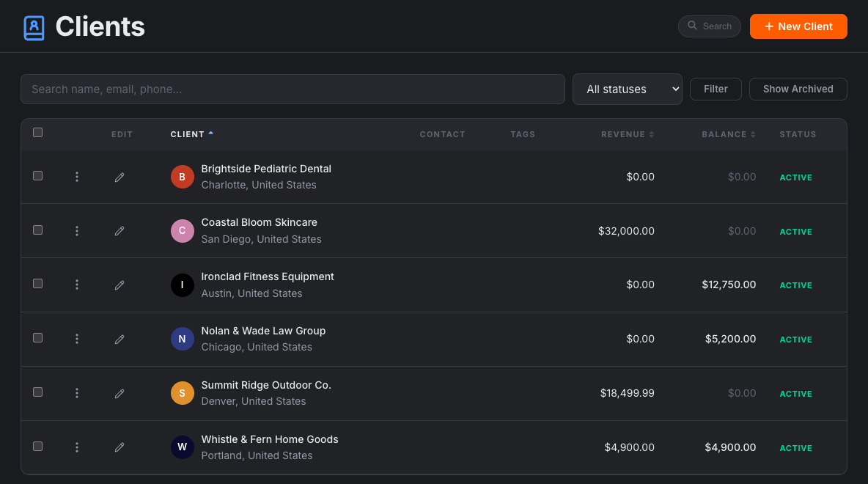868x484 pixels.
Task: Click the orange S avatar for Summit Ridge
Action: pos(182,393)
